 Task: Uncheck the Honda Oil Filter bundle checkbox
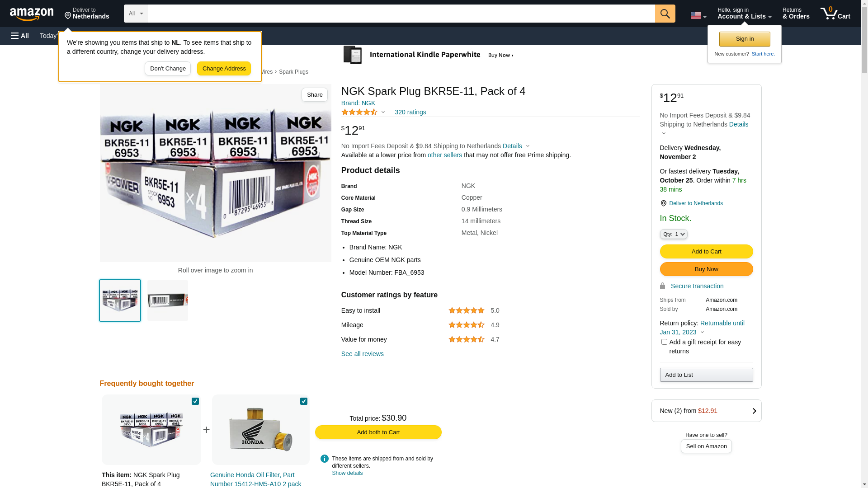pyautogui.click(x=304, y=401)
